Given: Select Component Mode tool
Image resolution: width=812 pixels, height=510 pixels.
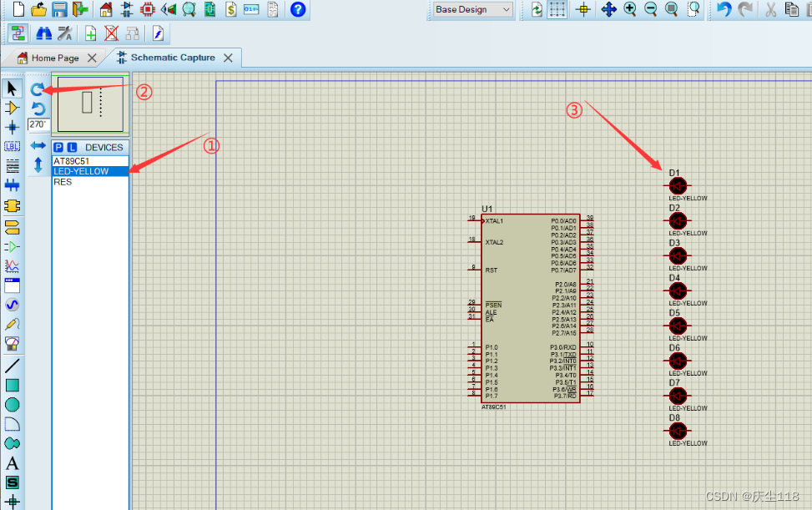Looking at the screenshot, I should click(x=12, y=108).
